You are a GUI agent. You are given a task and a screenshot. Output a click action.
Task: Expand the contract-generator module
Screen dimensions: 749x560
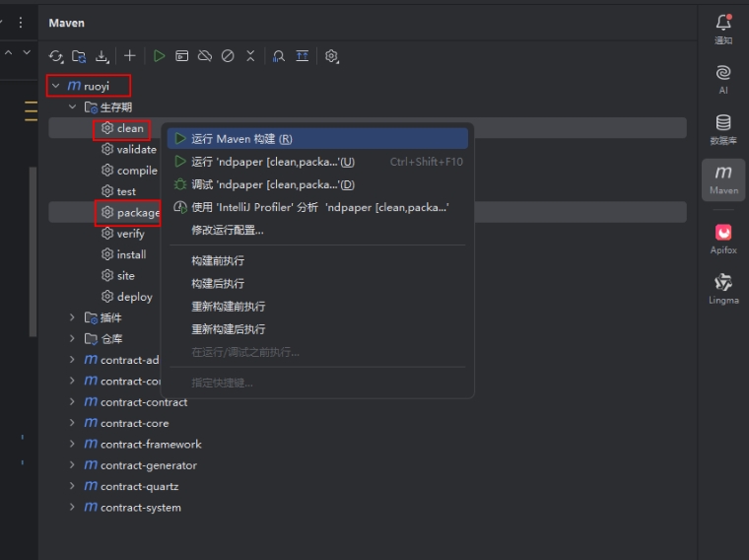[x=72, y=465]
